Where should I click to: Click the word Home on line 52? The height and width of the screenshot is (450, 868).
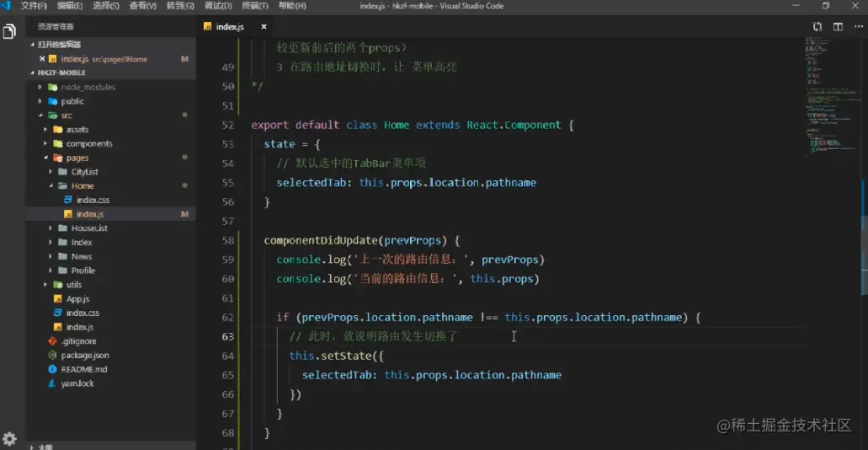click(397, 126)
